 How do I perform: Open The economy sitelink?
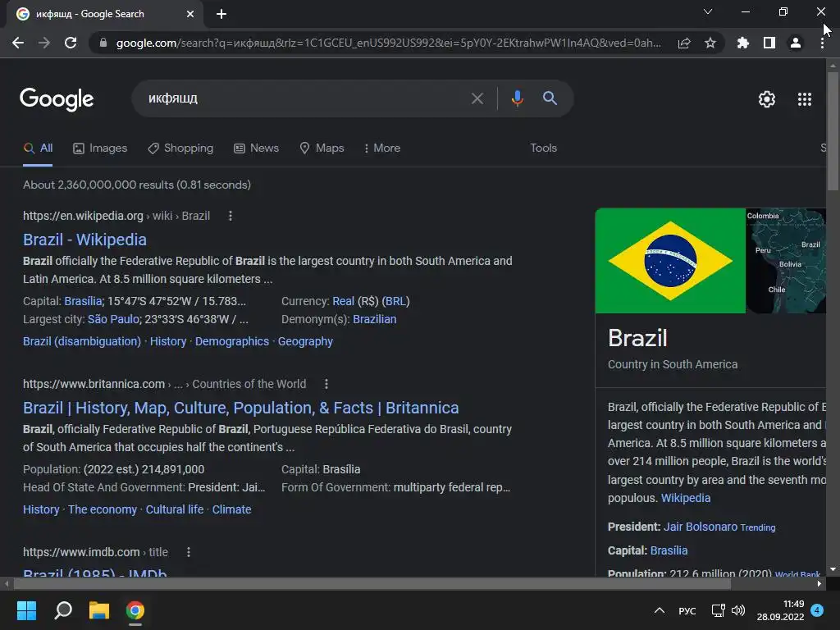103,509
